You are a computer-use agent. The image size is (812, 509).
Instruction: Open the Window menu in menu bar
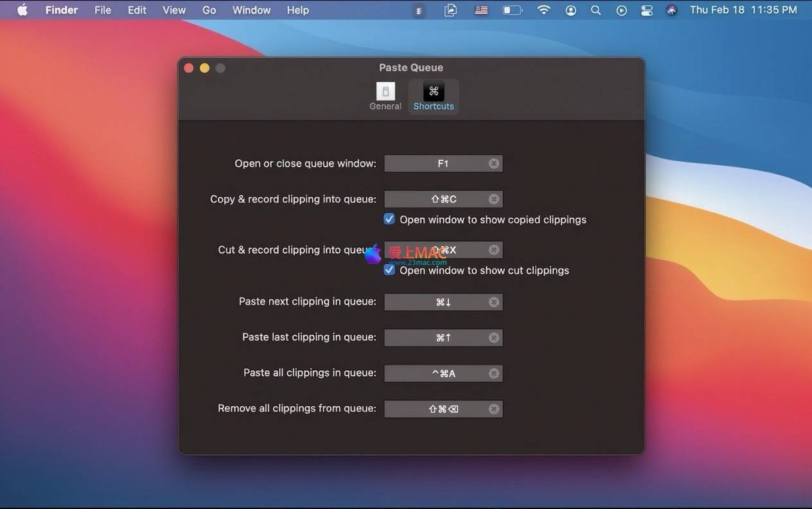(x=251, y=10)
